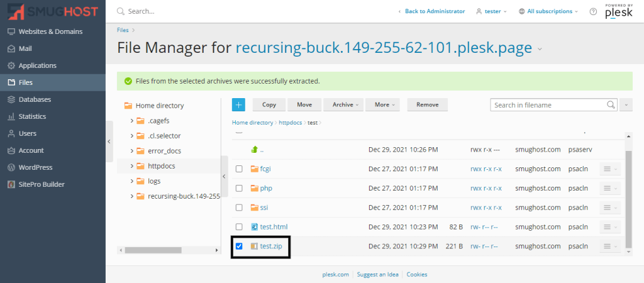Open row menu for php folder
Viewport: 644px width, 283px height.
point(610,188)
